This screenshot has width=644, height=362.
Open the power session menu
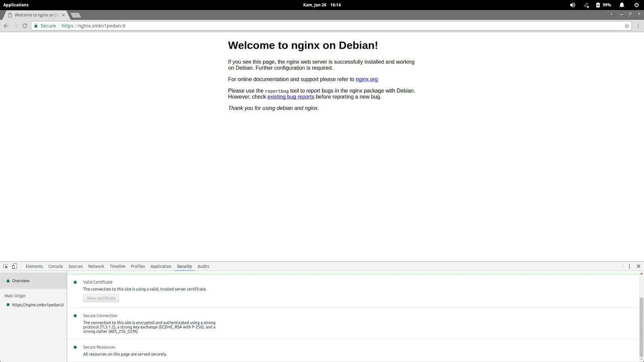(636, 5)
